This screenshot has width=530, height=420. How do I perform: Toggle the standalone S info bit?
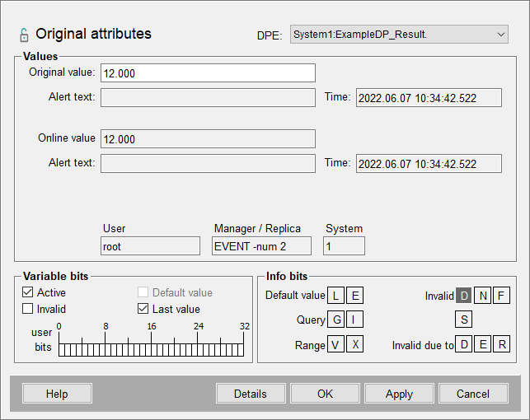(x=464, y=320)
